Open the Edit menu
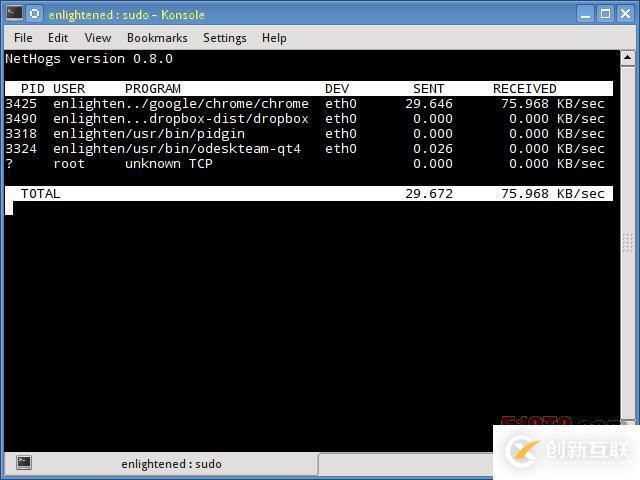The height and width of the screenshot is (480, 640). pyautogui.click(x=58, y=38)
